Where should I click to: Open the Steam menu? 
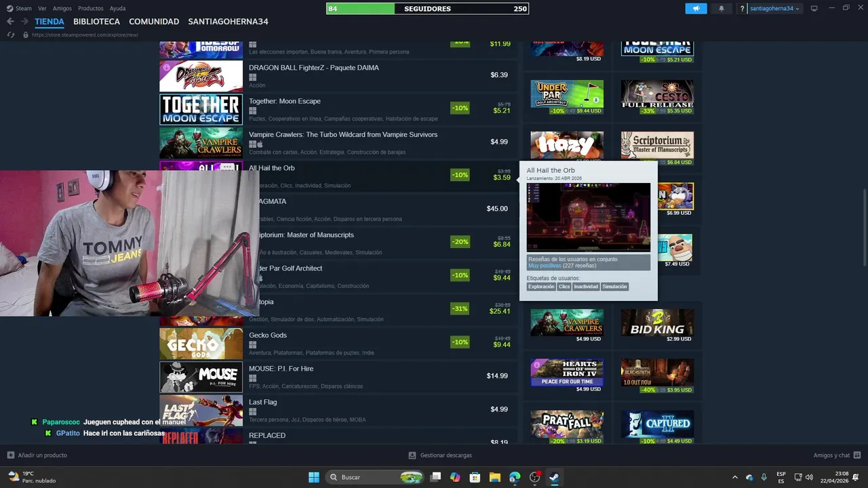point(19,8)
